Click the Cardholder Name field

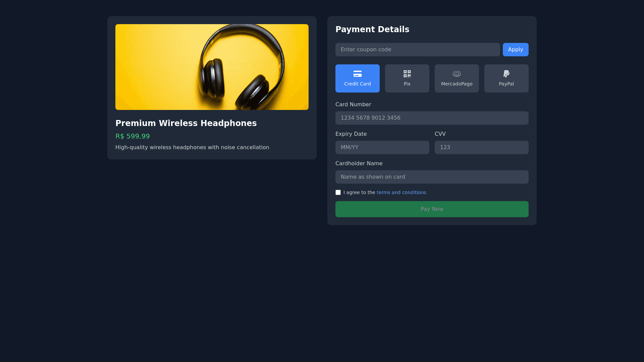(432, 177)
